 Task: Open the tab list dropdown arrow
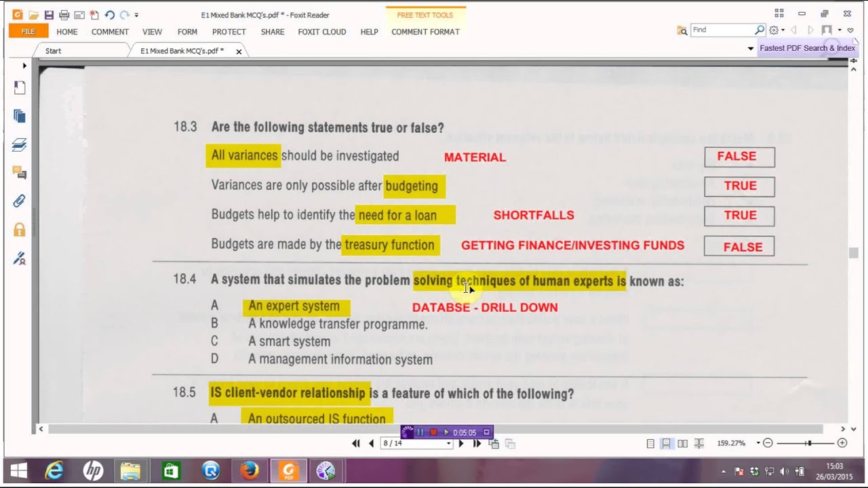click(x=751, y=49)
